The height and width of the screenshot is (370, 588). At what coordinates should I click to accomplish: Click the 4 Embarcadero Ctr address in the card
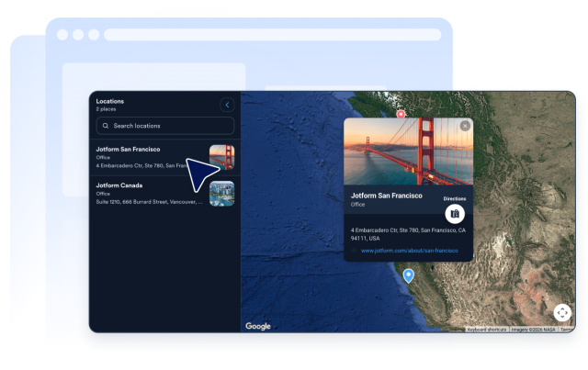[x=408, y=234]
